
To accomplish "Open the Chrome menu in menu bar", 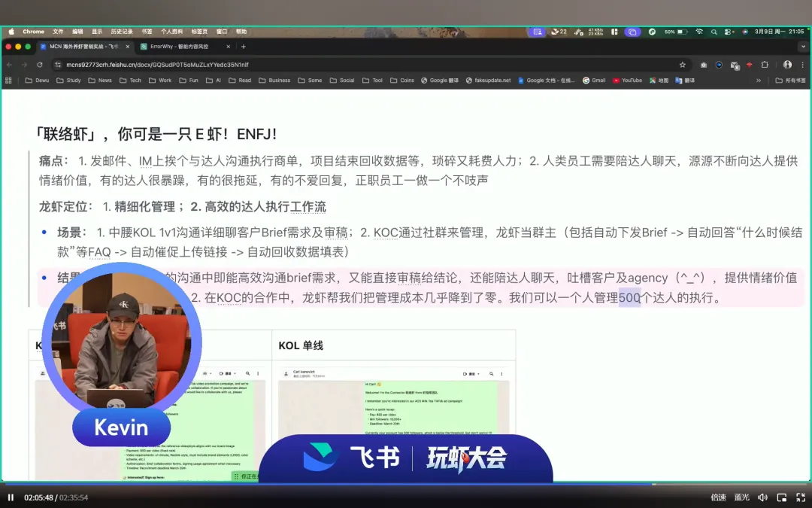I will (33, 32).
